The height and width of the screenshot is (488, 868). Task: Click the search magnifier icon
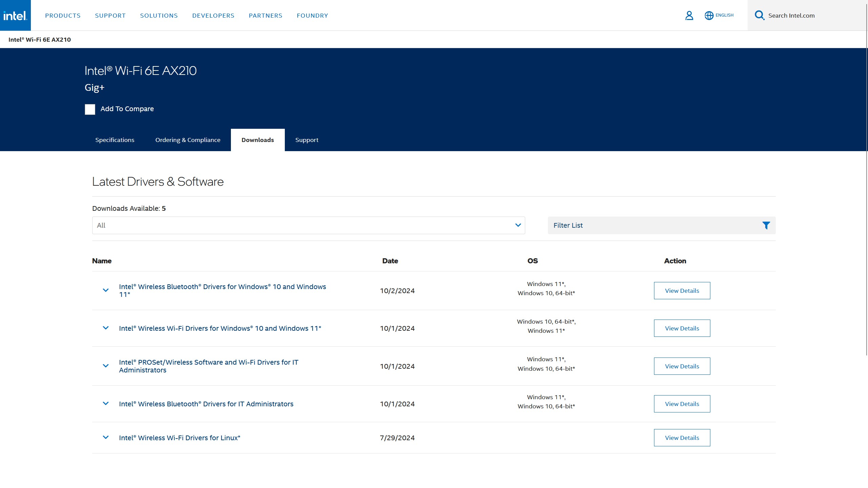(x=759, y=16)
